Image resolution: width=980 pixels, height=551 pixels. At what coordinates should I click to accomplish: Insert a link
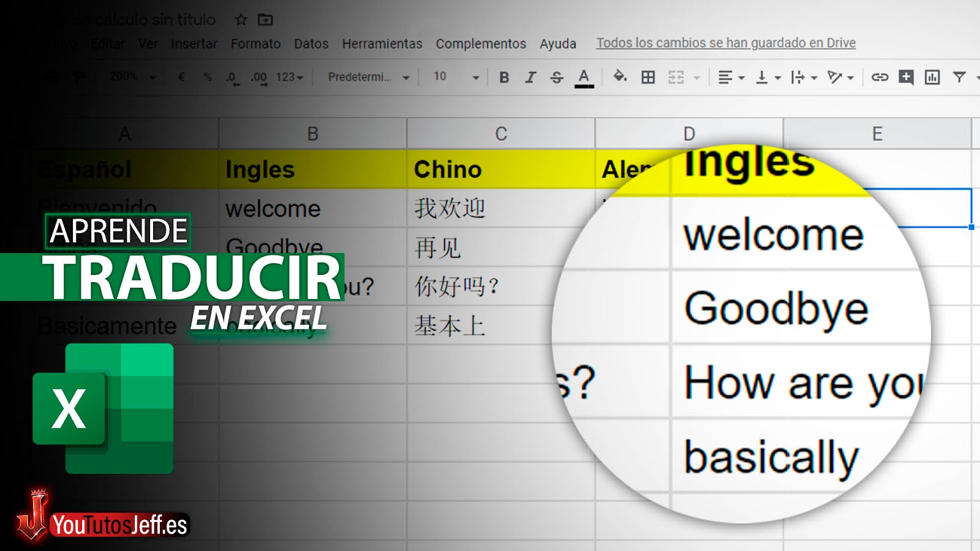click(880, 77)
